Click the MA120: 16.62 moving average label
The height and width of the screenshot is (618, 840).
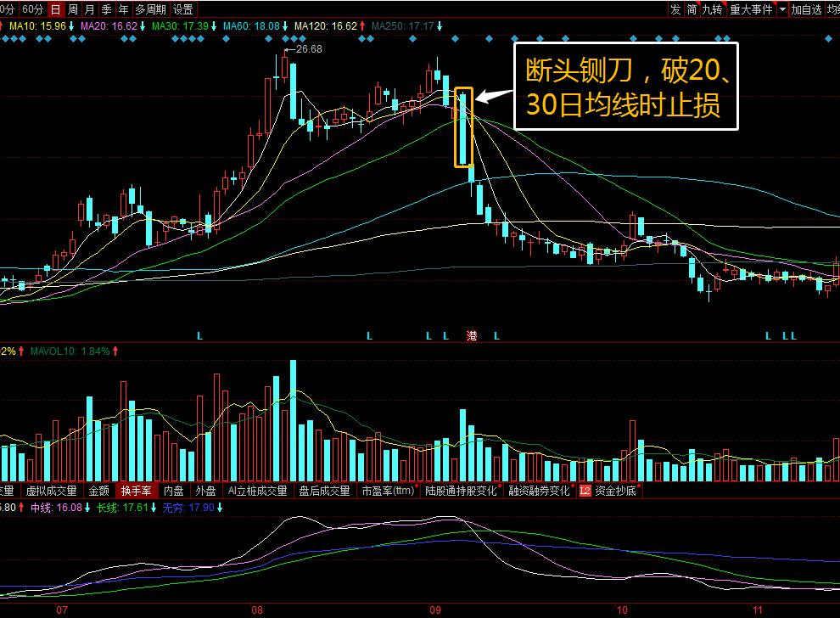326,25
